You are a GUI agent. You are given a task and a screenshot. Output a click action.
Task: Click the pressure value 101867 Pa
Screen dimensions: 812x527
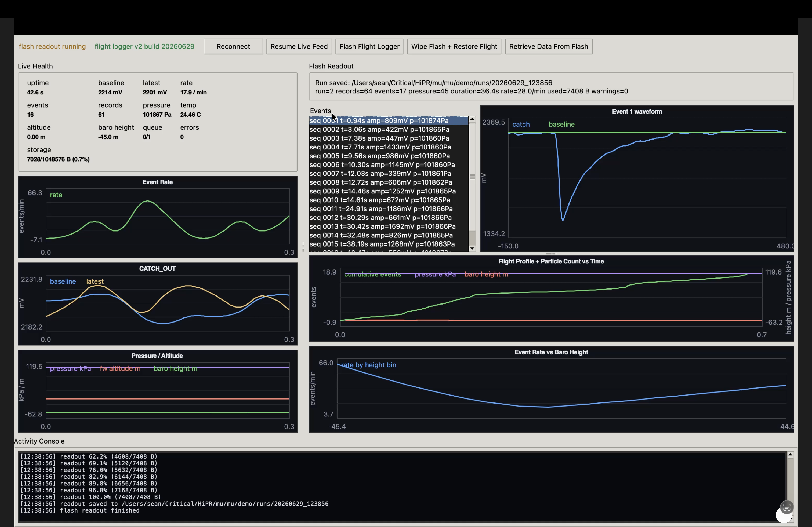tap(157, 115)
